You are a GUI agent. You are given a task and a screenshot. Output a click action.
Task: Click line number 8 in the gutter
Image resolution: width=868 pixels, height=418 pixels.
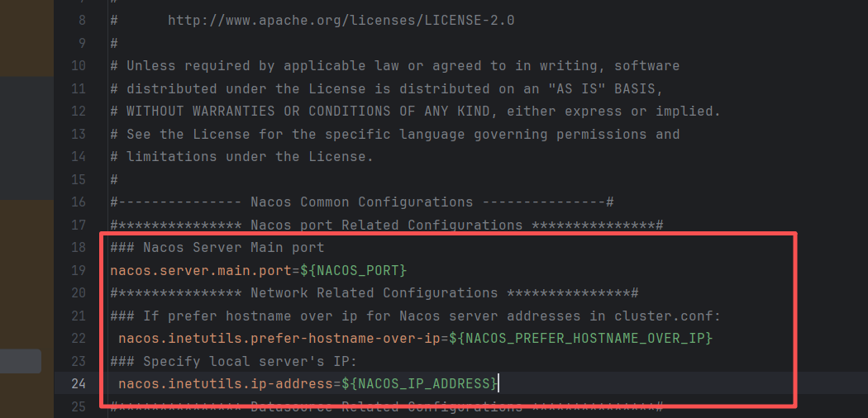[x=83, y=21]
